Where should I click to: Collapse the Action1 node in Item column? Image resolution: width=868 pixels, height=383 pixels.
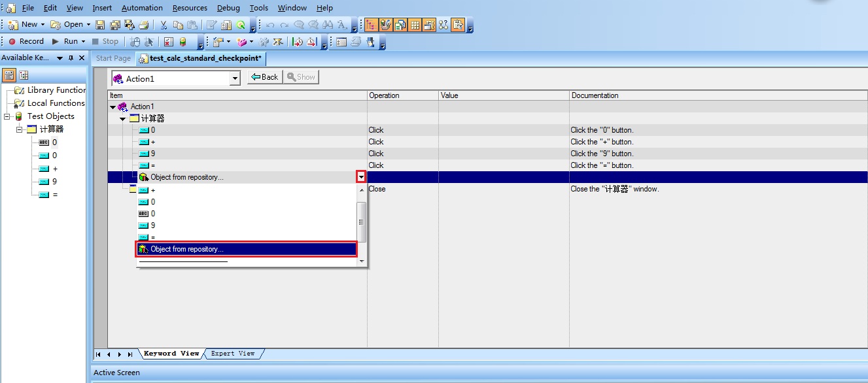(x=113, y=107)
